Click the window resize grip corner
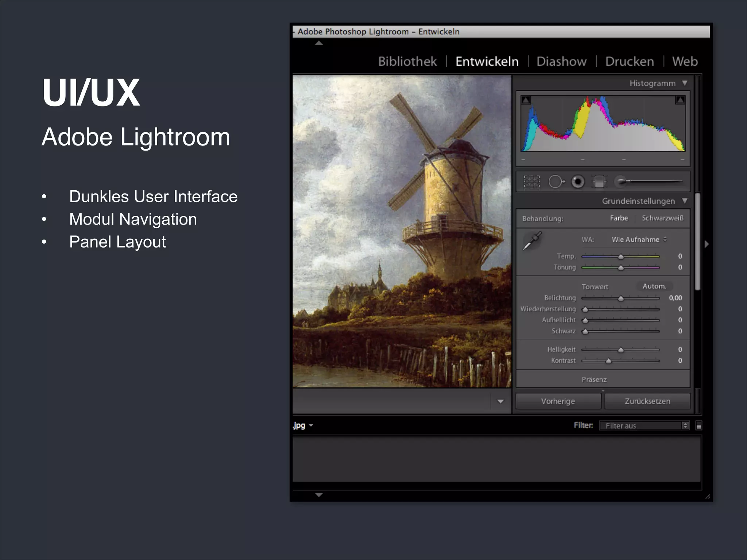Image resolution: width=747 pixels, height=560 pixels. [x=708, y=497]
